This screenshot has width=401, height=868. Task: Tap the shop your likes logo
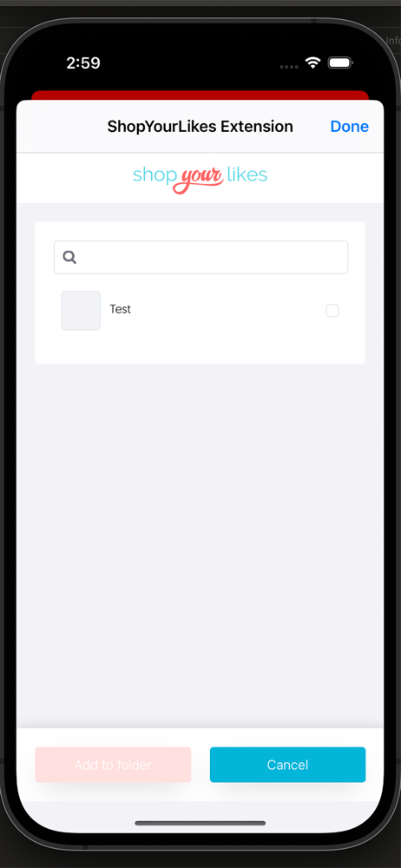(200, 176)
